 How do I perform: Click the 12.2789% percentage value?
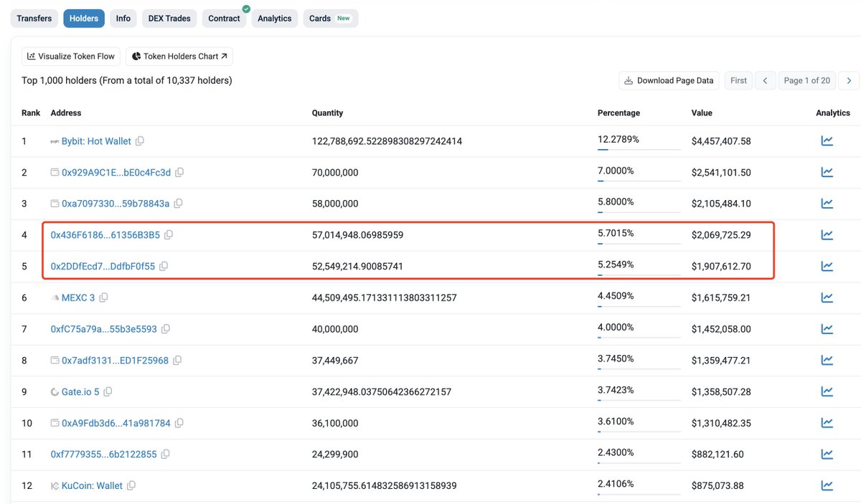click(618, 139)
